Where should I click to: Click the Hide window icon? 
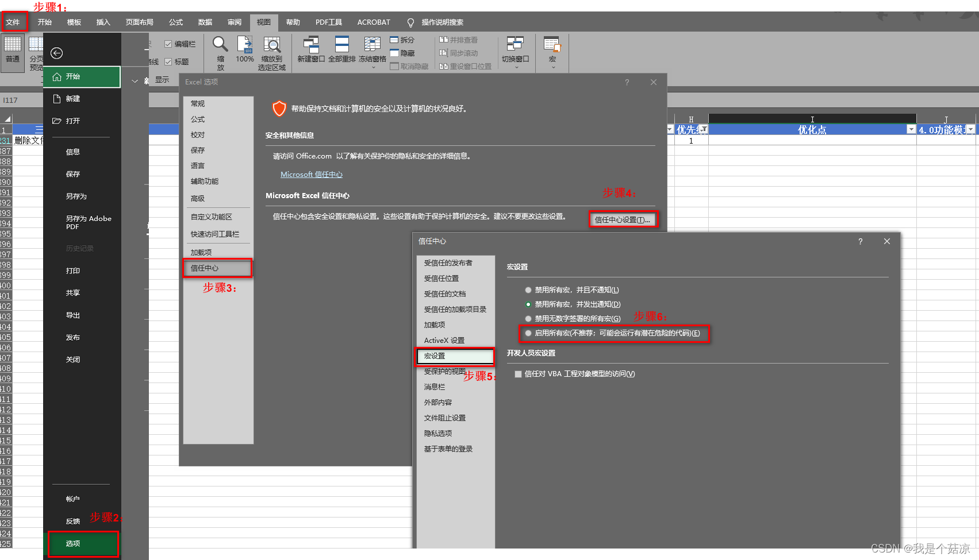pos(394,53)
